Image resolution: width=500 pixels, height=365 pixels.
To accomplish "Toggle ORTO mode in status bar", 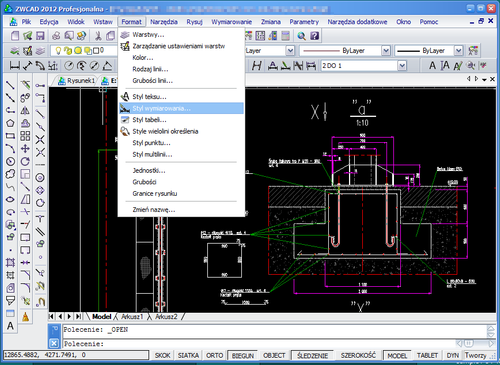I will click(214, 356).
